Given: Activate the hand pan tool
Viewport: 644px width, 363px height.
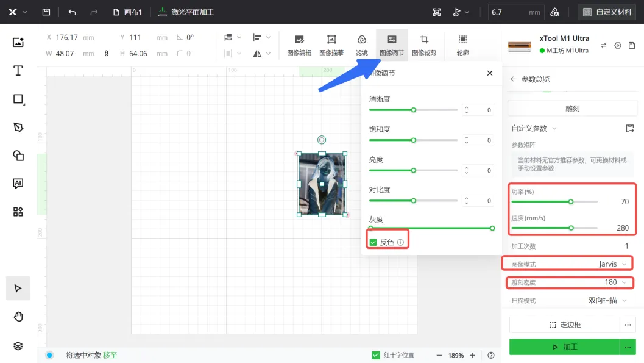Looking at the screenshot, I should point(18,317).
